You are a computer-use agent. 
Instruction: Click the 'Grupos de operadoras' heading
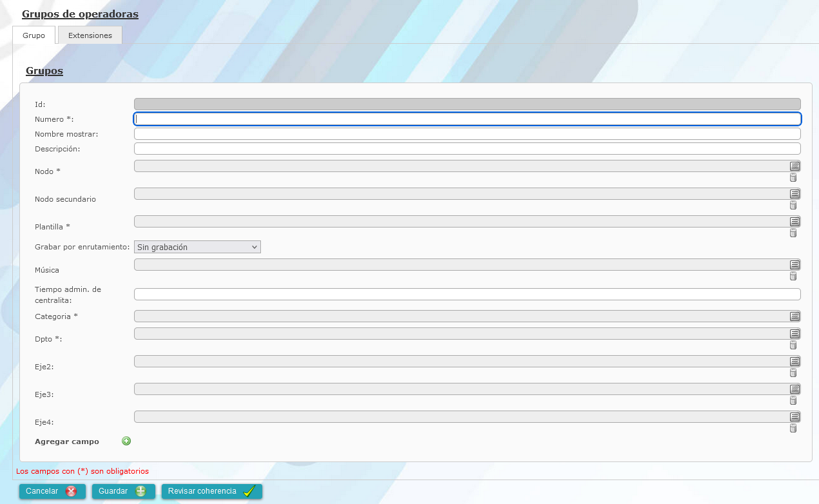click(81, 14)
